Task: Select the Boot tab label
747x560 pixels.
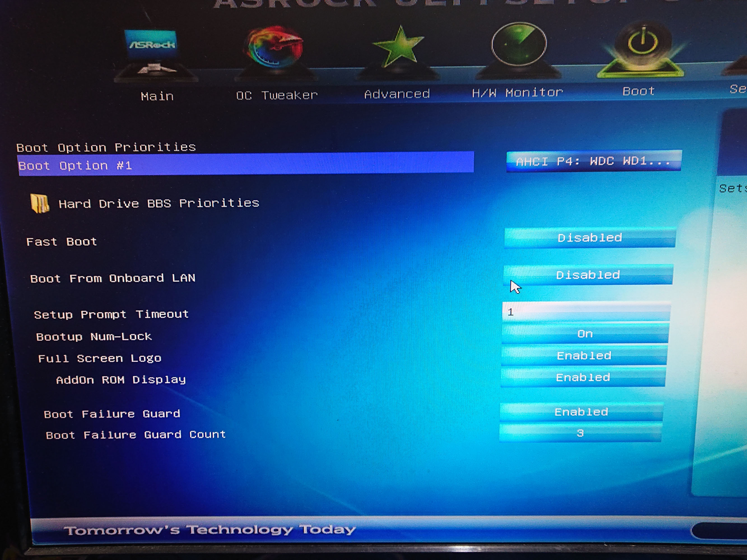Action: [638, 91]
